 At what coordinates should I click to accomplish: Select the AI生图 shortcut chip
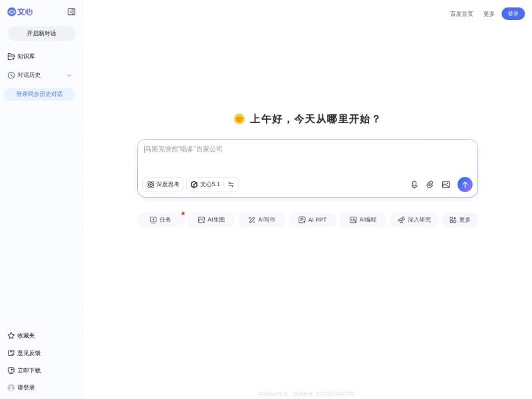click(211, 220)
